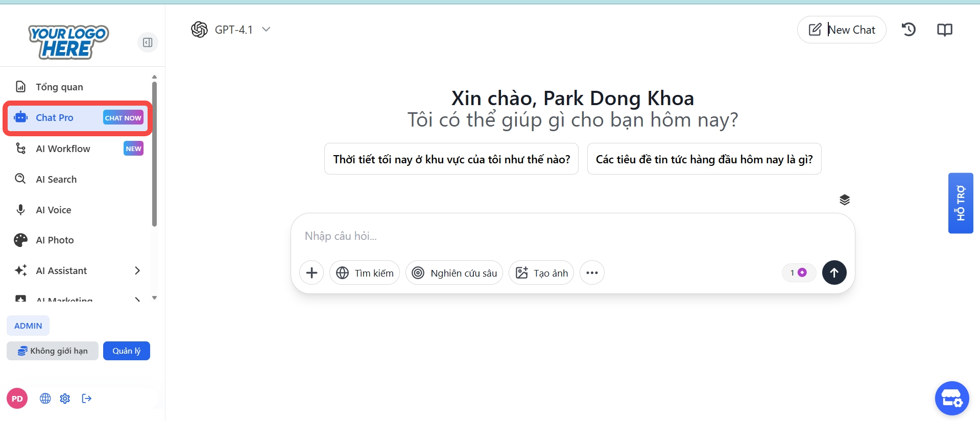Screen dimensions: 980x421
Task: Log out using exit icon
Action: (x=87, y=399)
